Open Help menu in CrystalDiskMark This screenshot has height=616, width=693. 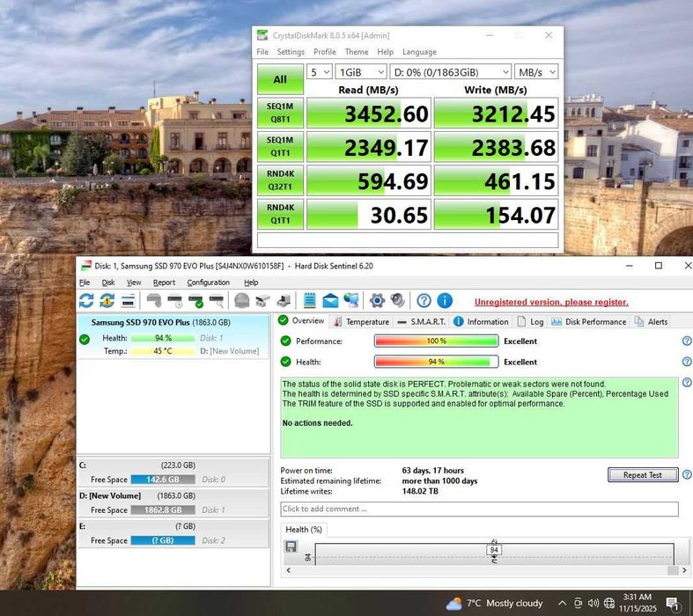coord(385,52)
